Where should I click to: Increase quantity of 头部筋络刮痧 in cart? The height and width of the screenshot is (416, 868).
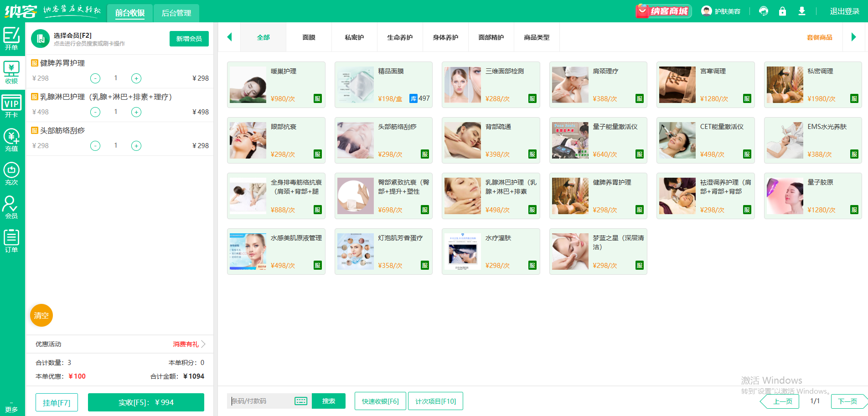[136, 146]
